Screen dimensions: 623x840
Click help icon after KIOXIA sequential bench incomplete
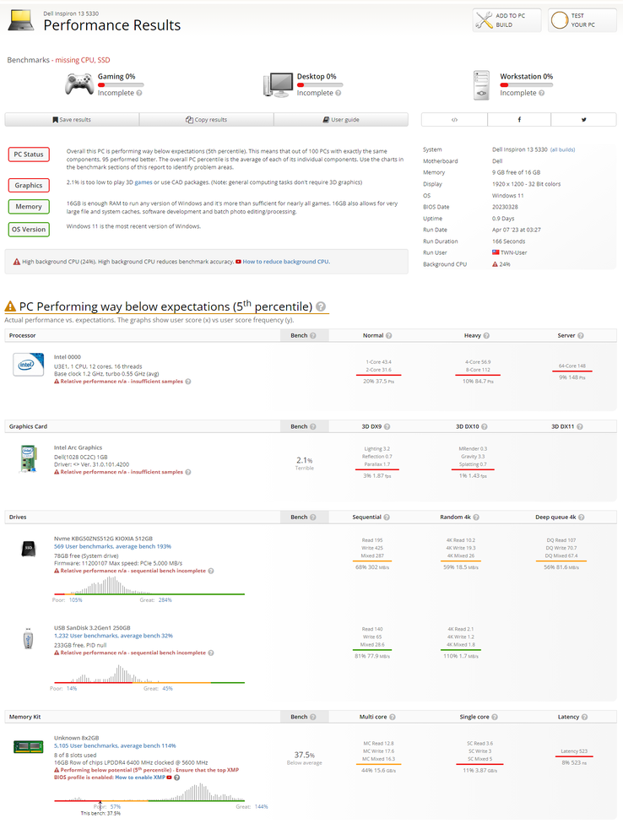click(211, 571)
